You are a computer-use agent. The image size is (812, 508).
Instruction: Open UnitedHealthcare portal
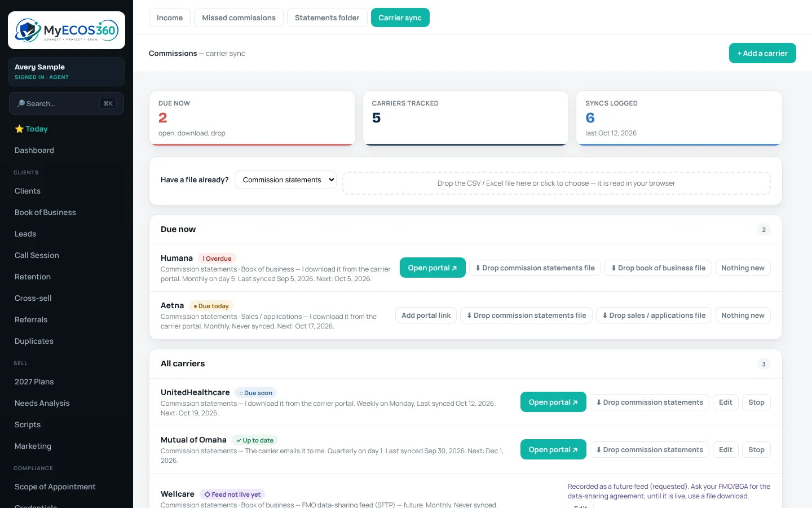553,402
